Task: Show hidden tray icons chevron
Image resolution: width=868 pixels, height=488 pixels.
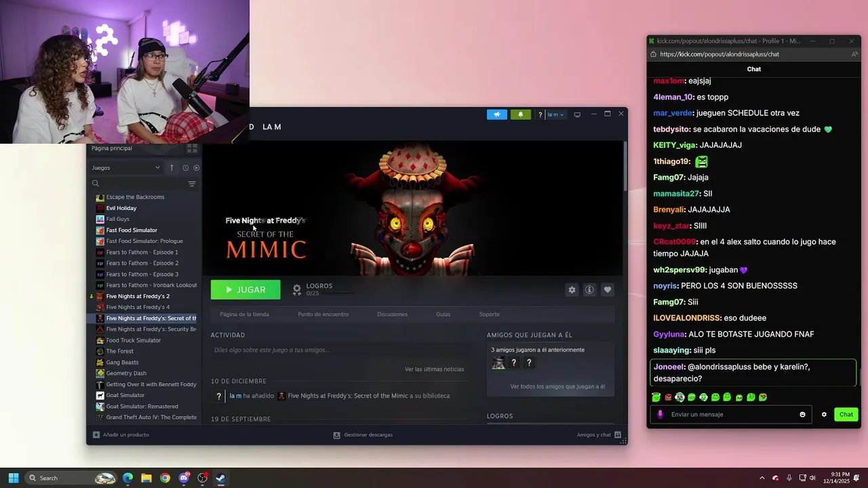Action: [x=762, y=478]
